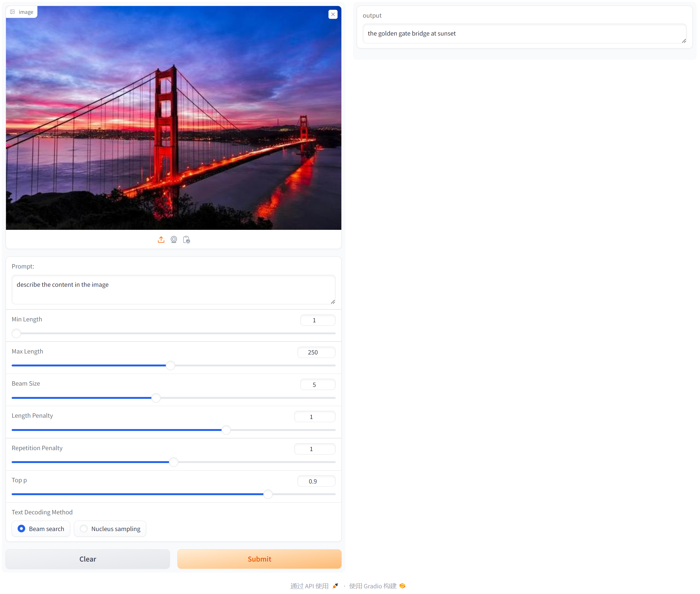Click the Clear button
This screenshot has height=594, width=700.
[88, 559]
